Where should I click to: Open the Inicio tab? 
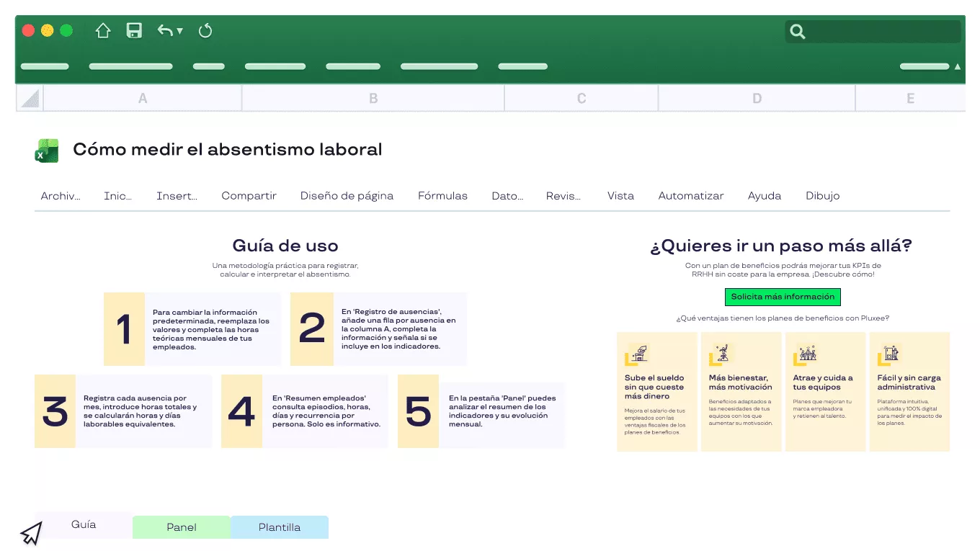[118, 196]
